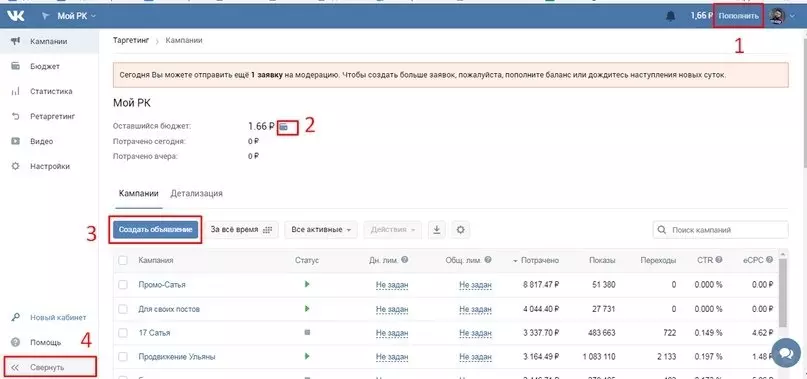Open the Промо-Сатья campaign link
807x379 pixels.
[x=162, y=285]
